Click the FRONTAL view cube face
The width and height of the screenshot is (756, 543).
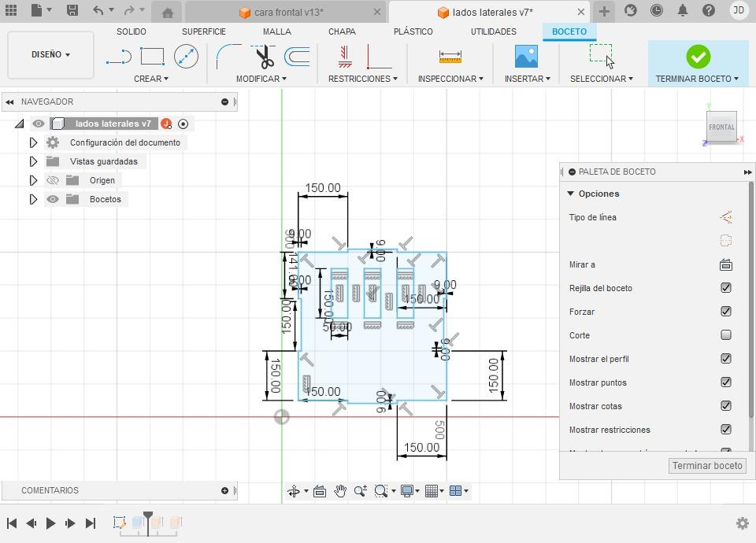721,127
